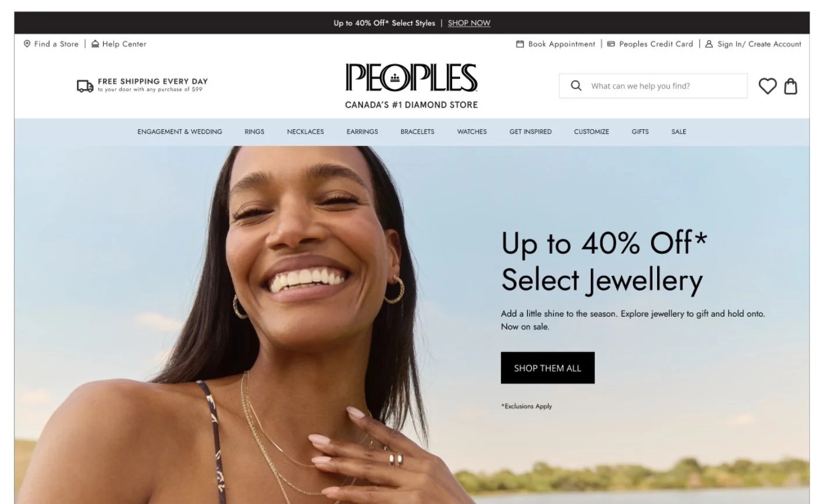819x504 pixels.
Task: Click the Find a Store pin icon
Action: (x=27, y=44)
